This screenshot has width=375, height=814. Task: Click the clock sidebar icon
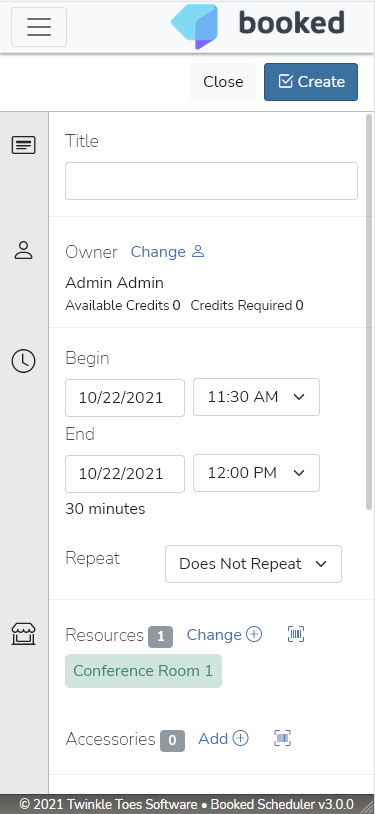point(23,360)
